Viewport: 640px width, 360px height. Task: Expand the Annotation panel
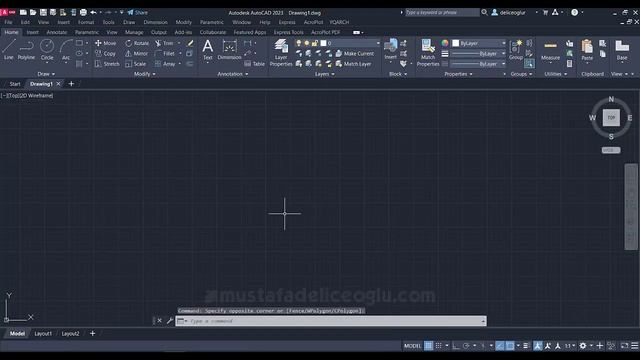point(233,74)
